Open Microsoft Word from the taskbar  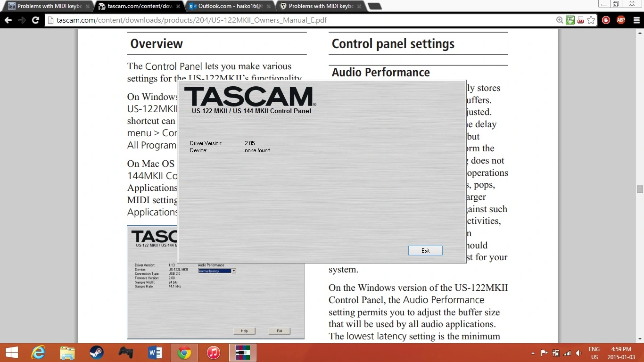click(x=155, y=353)
